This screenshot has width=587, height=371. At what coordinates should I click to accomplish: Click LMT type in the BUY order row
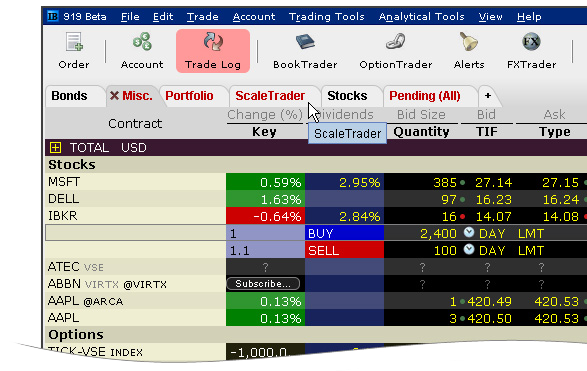(x=531, y=234)
